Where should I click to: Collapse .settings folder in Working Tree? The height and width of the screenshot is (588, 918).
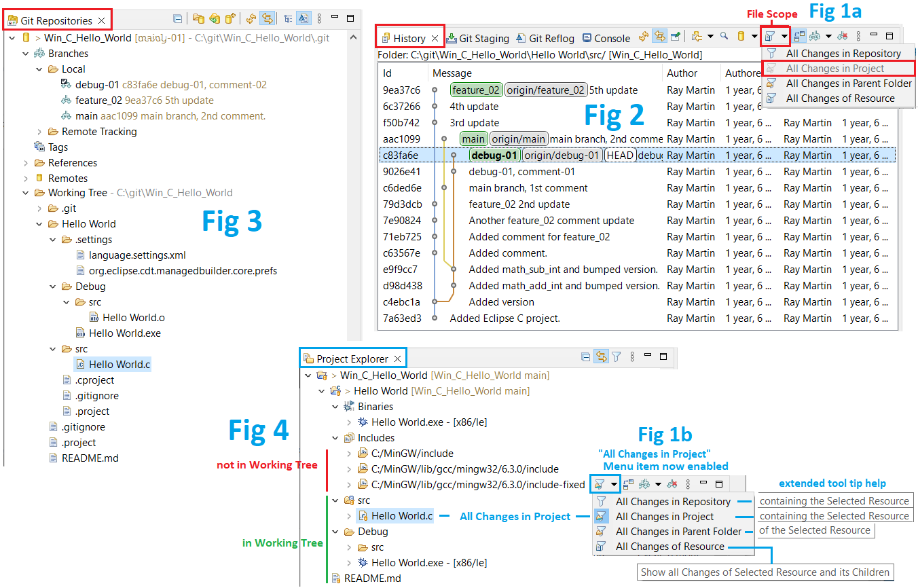point(53,240)
